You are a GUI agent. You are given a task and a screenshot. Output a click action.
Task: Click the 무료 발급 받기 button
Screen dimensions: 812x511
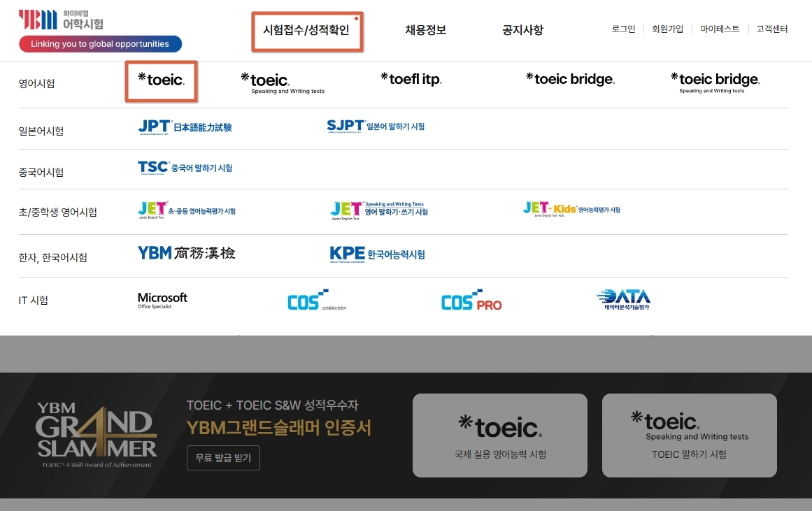pos(223,458)
